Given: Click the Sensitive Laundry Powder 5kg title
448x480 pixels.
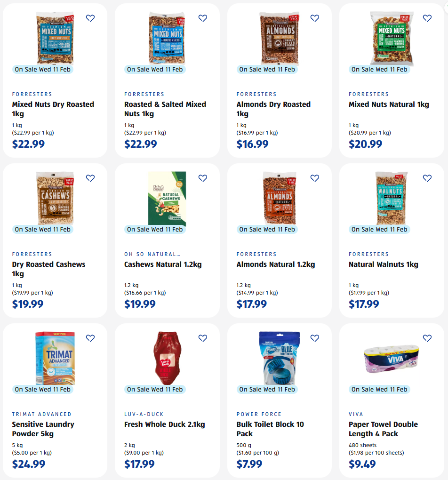Looking at the screenshot, I should point(43,429).
